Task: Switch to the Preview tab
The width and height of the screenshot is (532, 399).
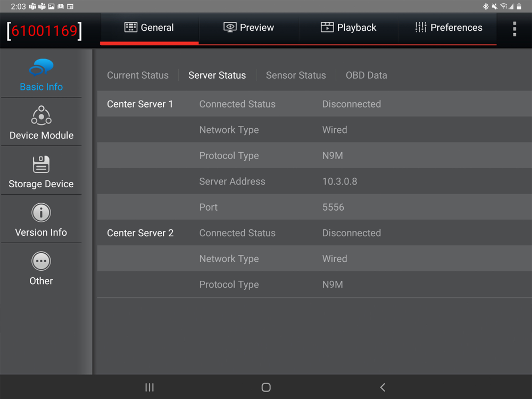Action: tap(248, 28)
